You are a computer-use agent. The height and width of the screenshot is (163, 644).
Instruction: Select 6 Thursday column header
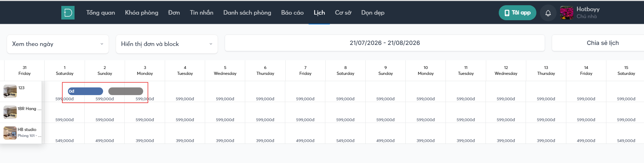[265, 70]
